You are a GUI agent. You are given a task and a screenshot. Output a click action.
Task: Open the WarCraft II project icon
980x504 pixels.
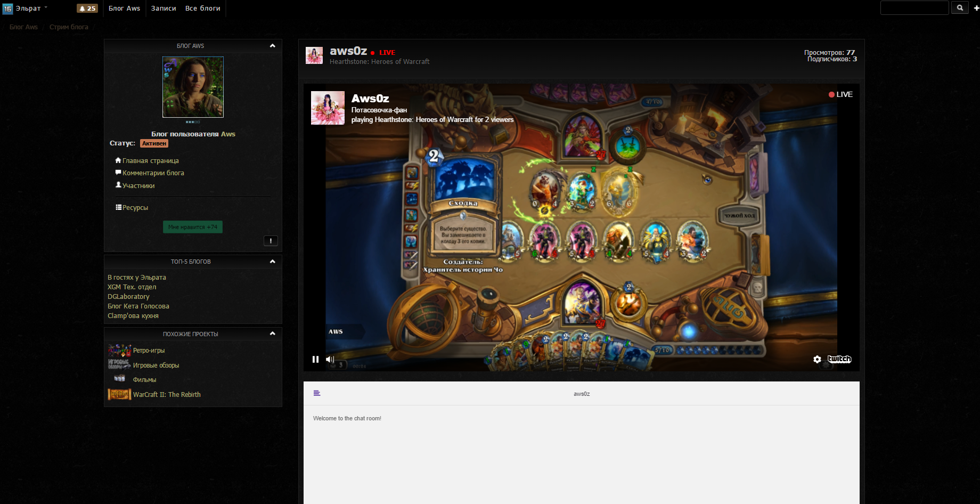119,394
